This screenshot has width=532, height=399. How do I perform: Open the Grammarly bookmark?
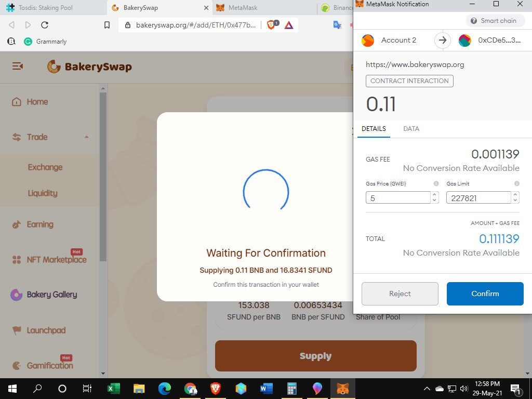(45, 42)
